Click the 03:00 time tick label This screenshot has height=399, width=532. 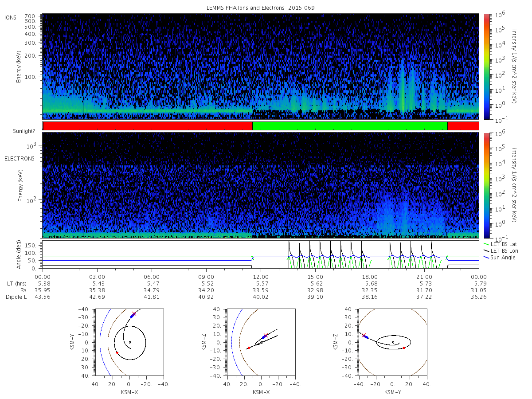(97, 277)
